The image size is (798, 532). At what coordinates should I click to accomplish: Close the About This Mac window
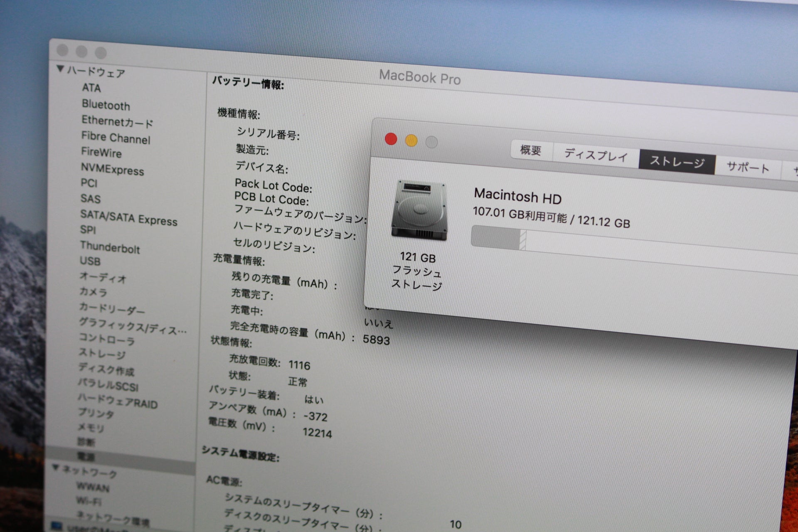coord(391,139)
